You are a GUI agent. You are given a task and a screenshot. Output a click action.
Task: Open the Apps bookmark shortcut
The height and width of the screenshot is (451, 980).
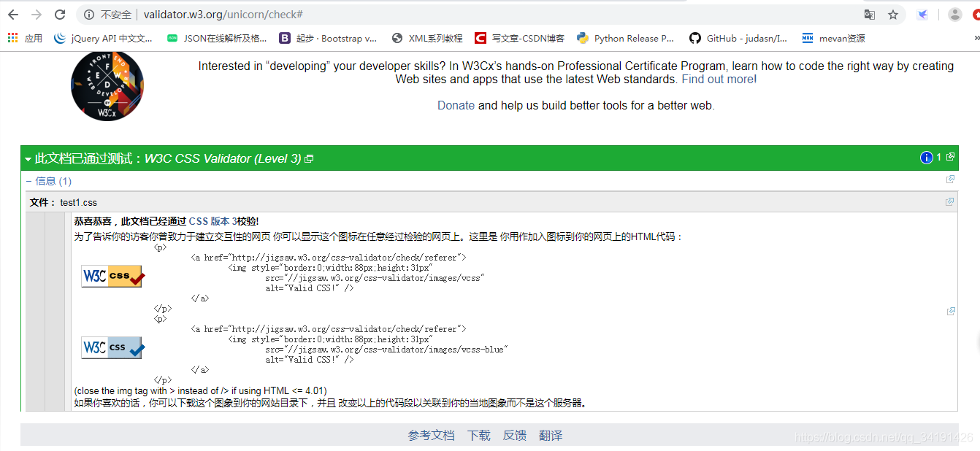26,38
